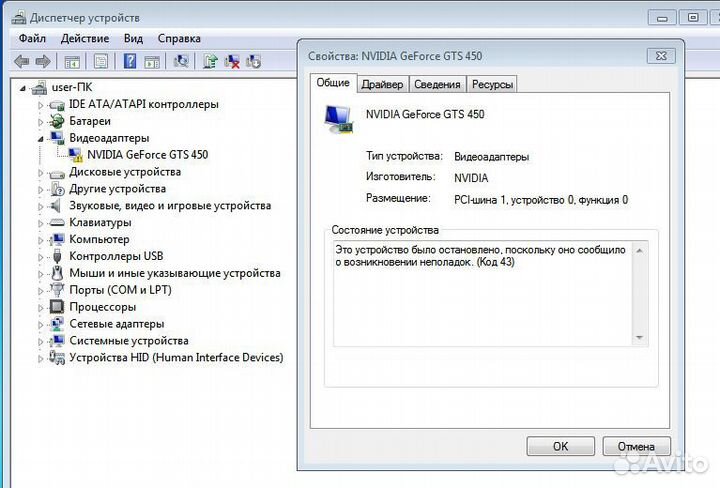Screen dimensions: 720x488
Task: Collapse the Видеоадаптеры tree node
Action: point(41,138)
